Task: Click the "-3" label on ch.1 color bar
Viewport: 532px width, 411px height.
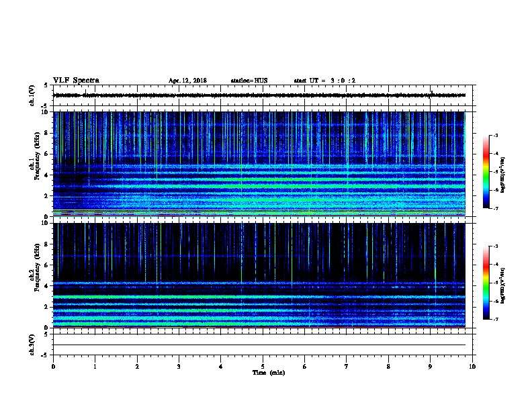Action: click(x=495, y=136)
